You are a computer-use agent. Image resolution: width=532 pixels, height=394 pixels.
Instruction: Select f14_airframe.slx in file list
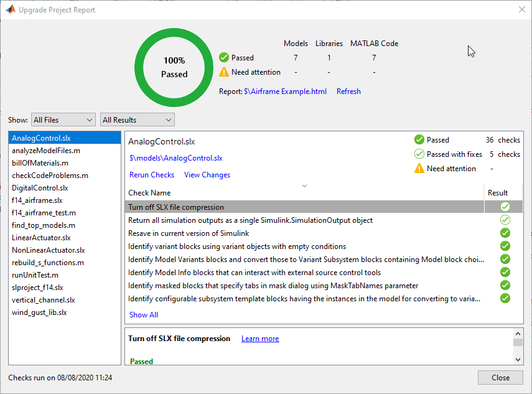(x=65, y=200)
